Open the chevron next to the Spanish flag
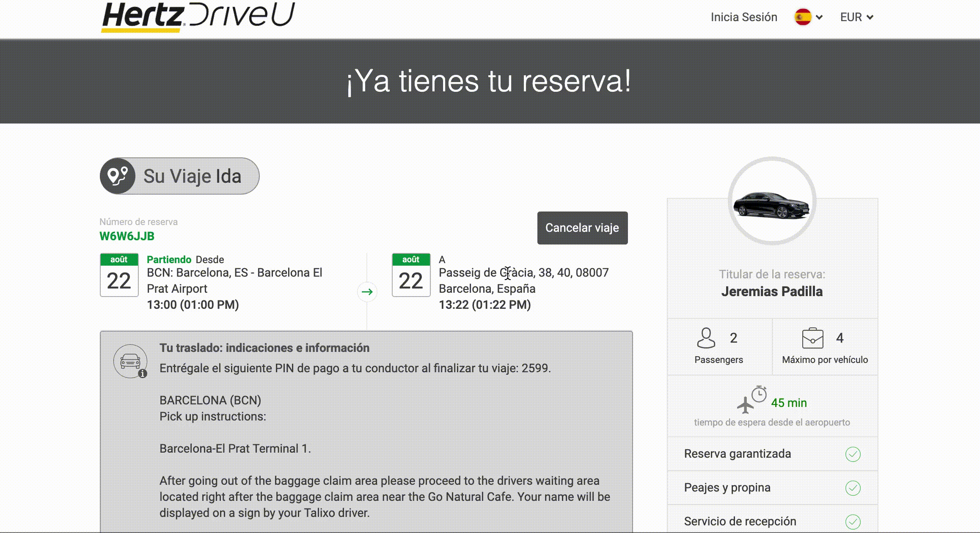 820,17
